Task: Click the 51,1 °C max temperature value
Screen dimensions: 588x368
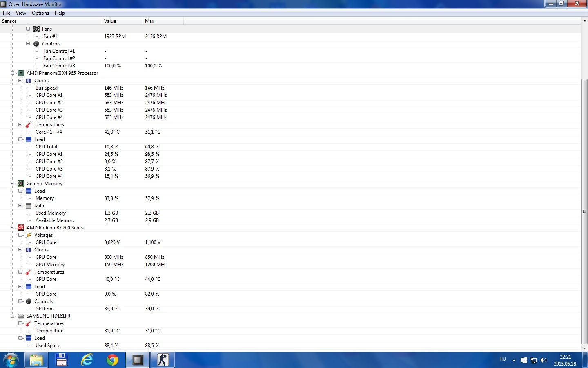Action: coord(153,132)
